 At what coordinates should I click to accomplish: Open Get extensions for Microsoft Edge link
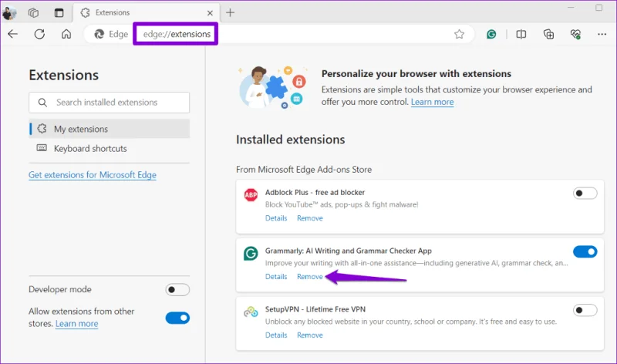pyautogui.click(x=93, y=175)
